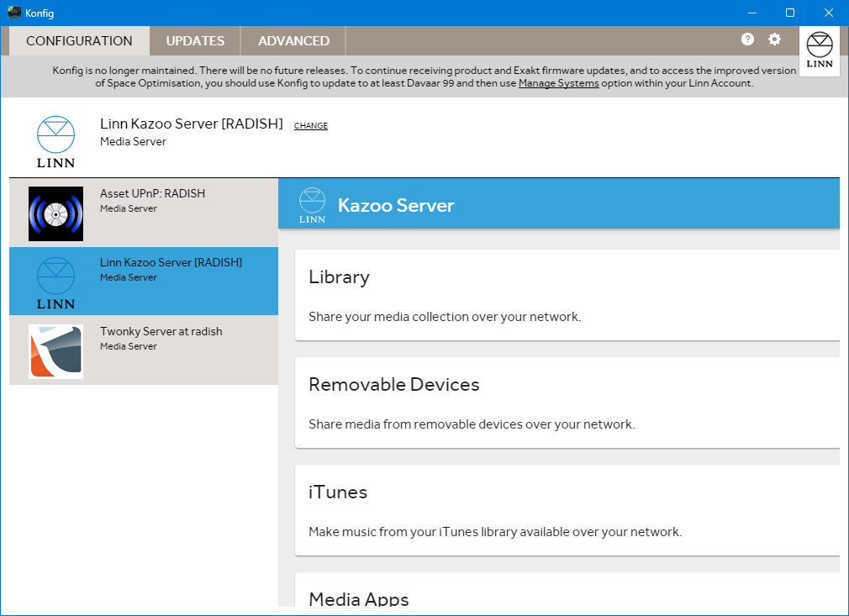Click the Linn logo at top right
The height and width of the screenshot is (616, 849).
[820, 51]
